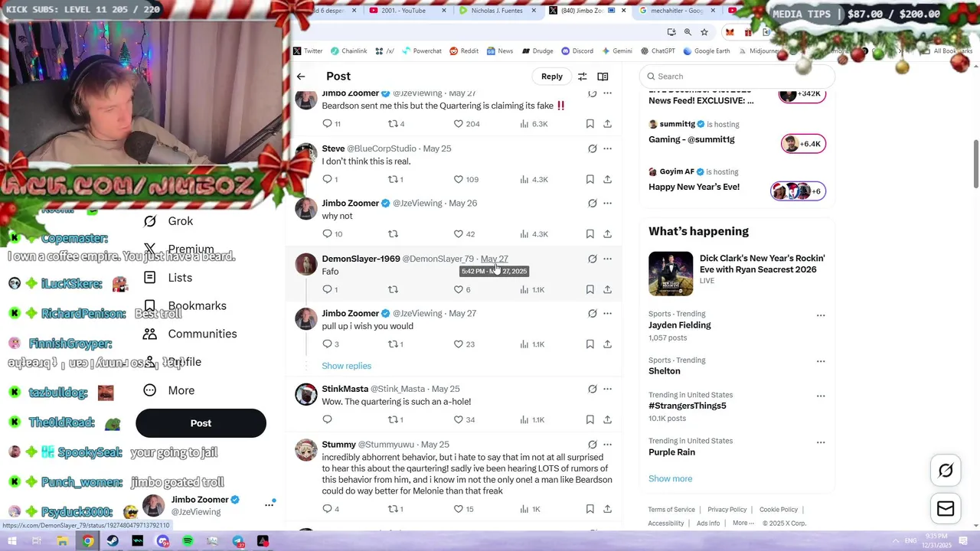Screen dimensions: 980x551
Task: Open the 'May 27' timestamp on DemonSlayer-1969's post
Action: tap(494, 259)
